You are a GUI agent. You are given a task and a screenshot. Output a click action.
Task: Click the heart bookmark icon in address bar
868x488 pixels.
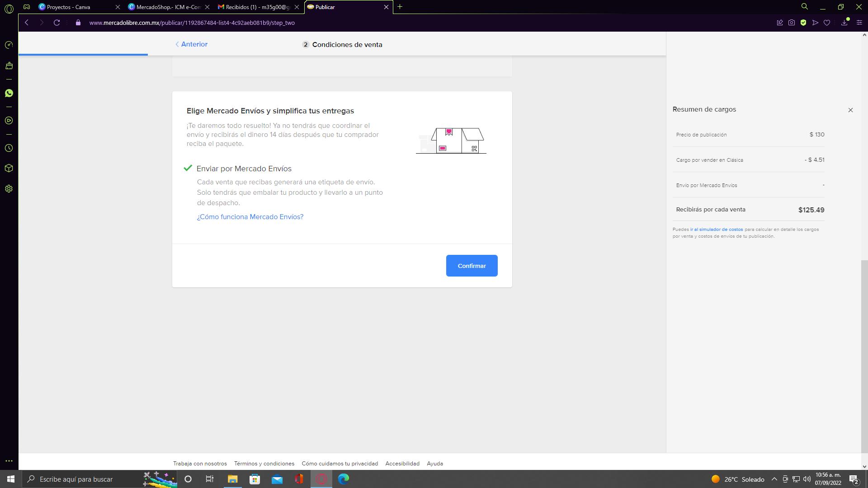point(827,23)
